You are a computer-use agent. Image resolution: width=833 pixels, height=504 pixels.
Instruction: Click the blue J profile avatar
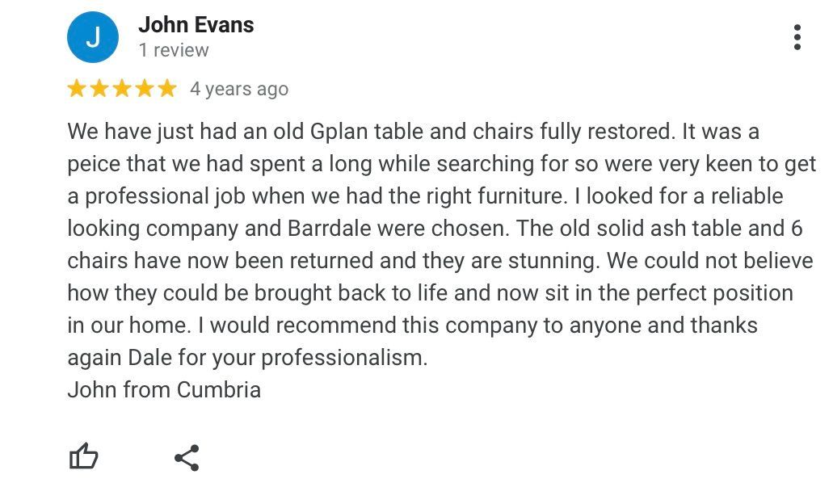(93, 37)
